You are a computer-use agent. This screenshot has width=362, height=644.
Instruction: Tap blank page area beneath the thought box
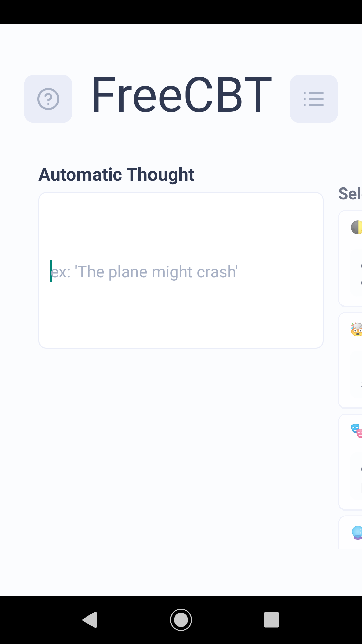tap(181, 470)
